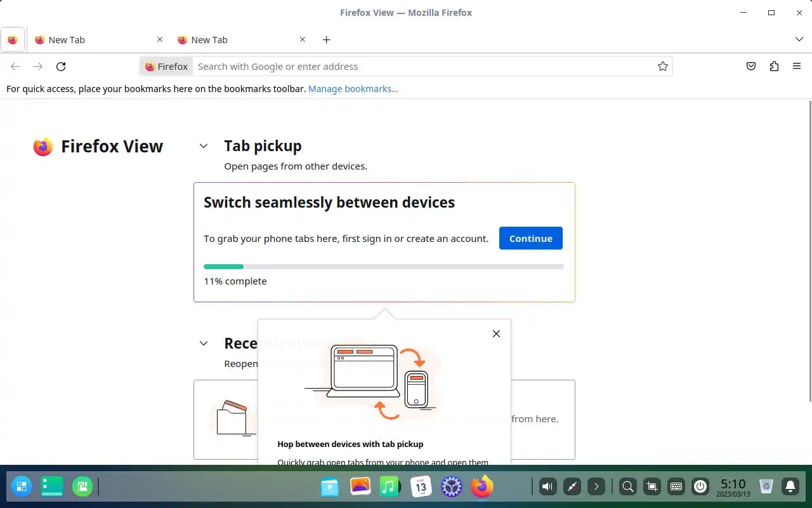Click the page vertical scrollbar

[809, 251]
